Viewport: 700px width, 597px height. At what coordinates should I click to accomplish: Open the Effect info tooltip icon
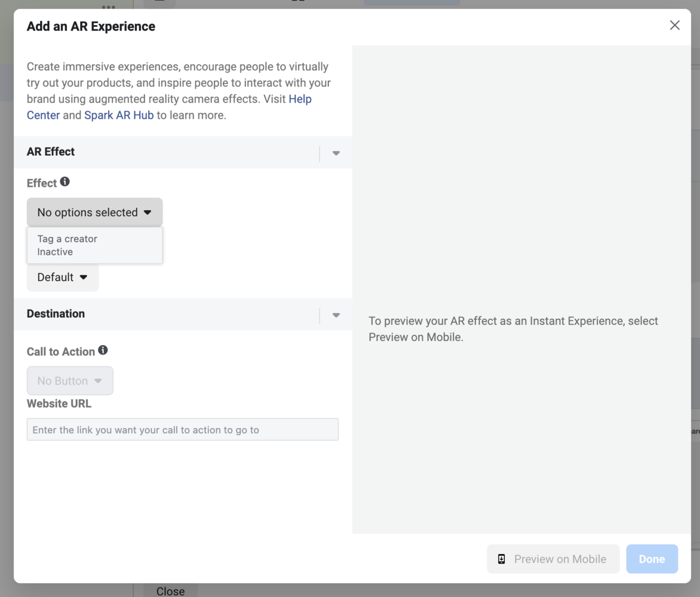[65, 181]
